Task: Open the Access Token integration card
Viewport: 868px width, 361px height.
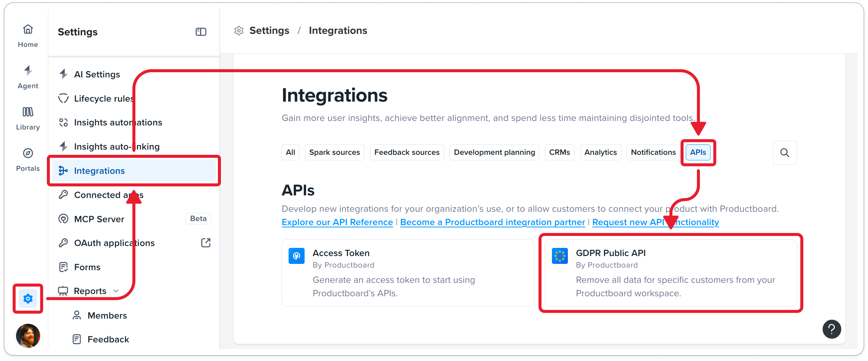Action: [x=408, y=273]
